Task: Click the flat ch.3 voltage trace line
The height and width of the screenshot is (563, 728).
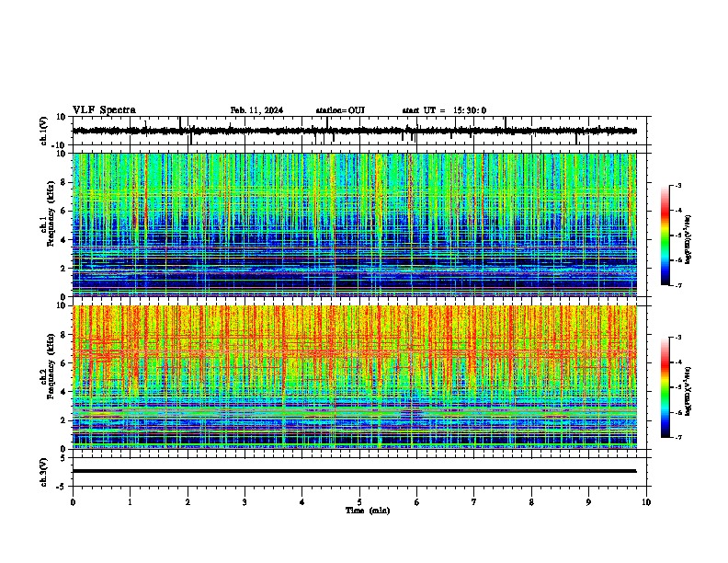Action: [x=354, y=471]
